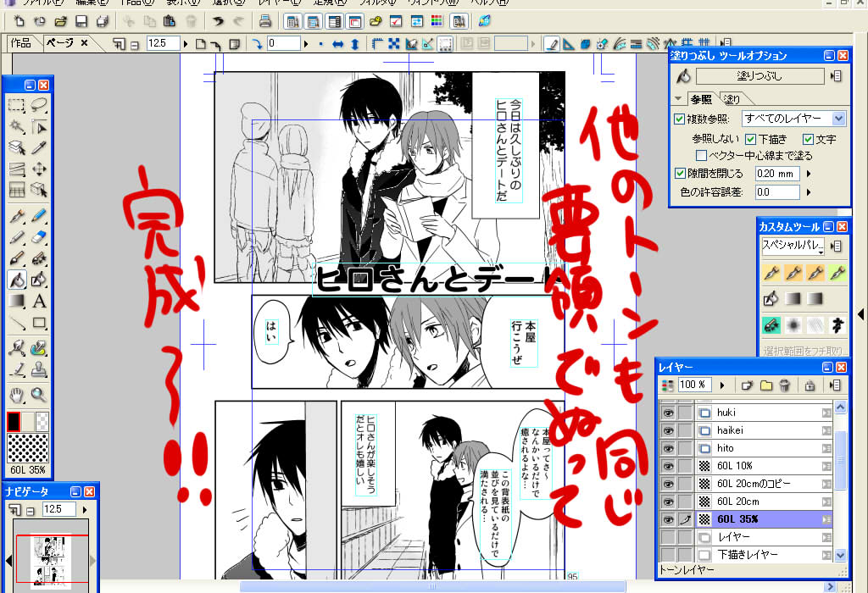Click the open file folder icon
The width and height of the screenshot is (868, 593).
[61, 21]
